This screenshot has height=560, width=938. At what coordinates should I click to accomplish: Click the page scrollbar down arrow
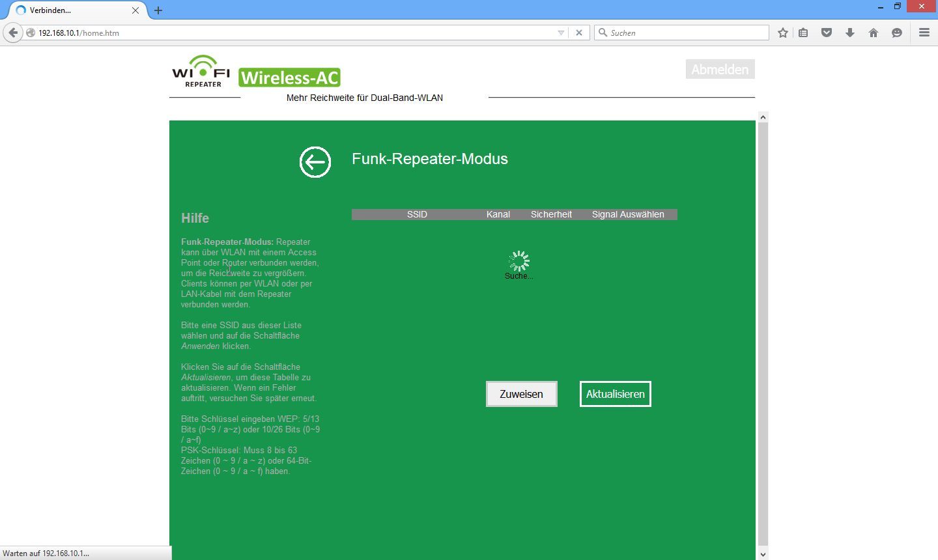[763, 554]
